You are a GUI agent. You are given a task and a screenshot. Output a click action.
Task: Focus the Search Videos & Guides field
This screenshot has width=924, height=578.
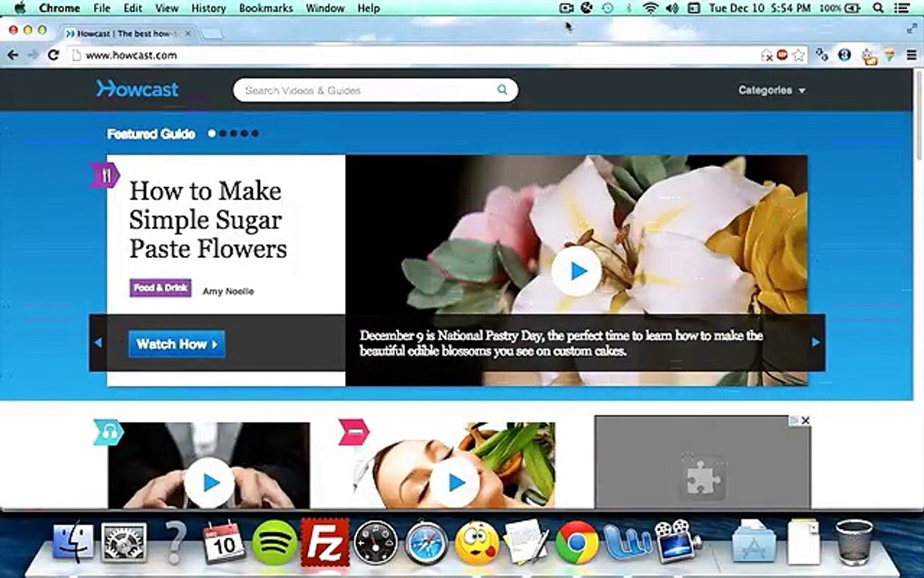[375, 90]
